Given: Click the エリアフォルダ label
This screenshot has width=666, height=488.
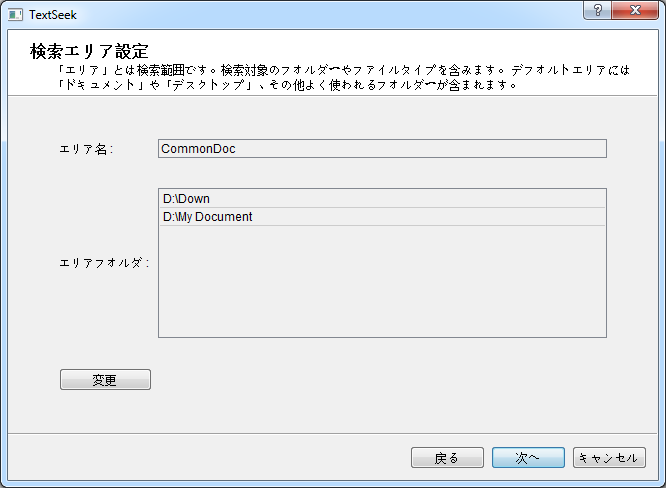Looking at the screenshot, I should 104,263.
